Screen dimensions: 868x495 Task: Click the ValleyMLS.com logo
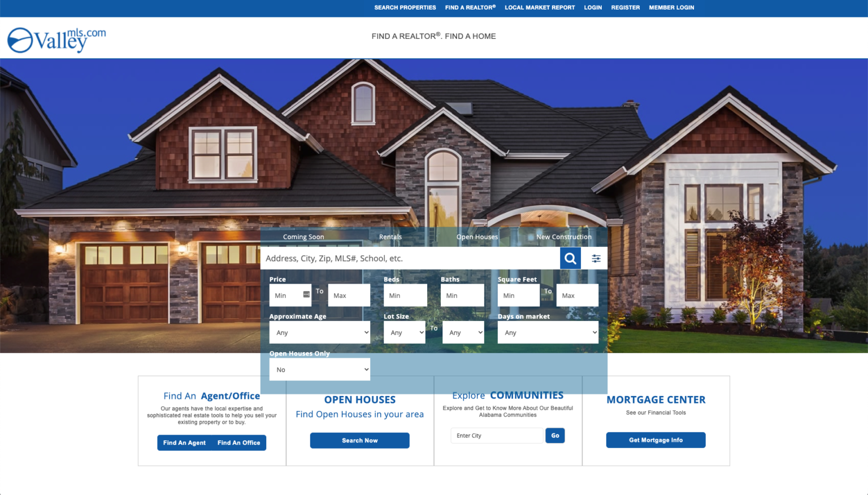point(56,39)
